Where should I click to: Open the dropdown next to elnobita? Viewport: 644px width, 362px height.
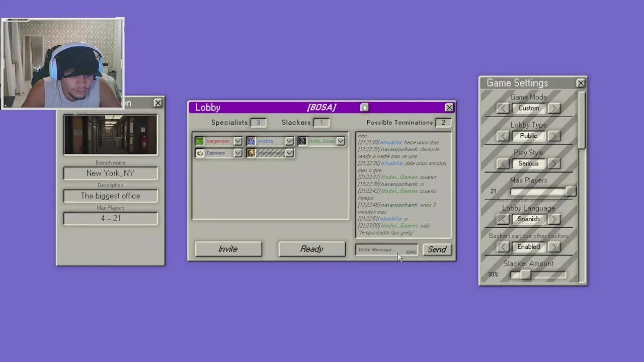(289, 141)
